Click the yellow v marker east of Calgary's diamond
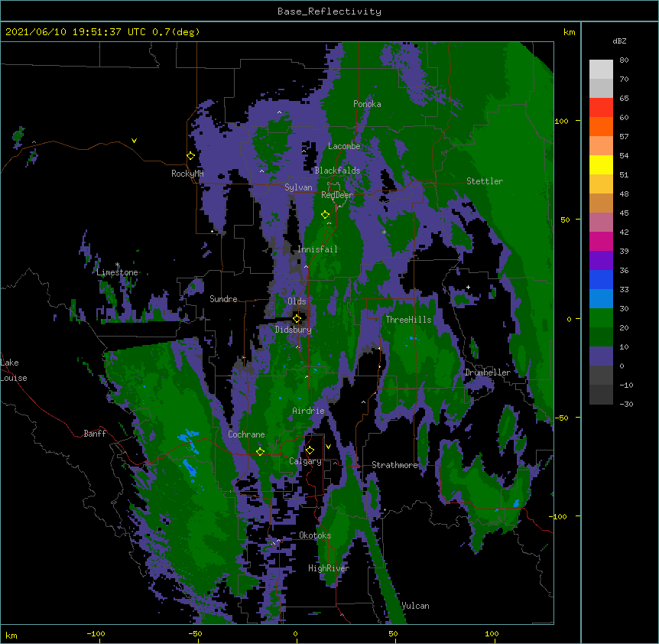The height and width of the screenshot is (644, 659). (x=328, y=447)
